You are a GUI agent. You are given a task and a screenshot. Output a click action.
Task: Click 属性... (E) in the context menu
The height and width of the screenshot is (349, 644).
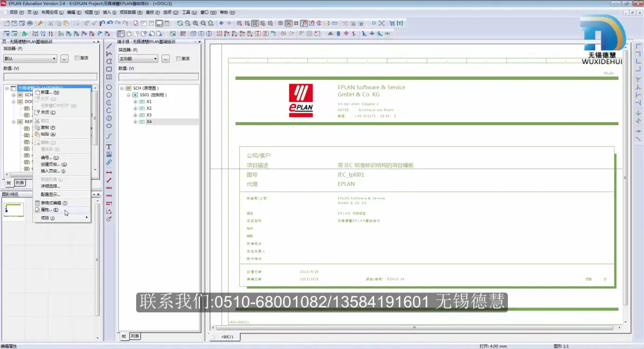coord(62,210)
